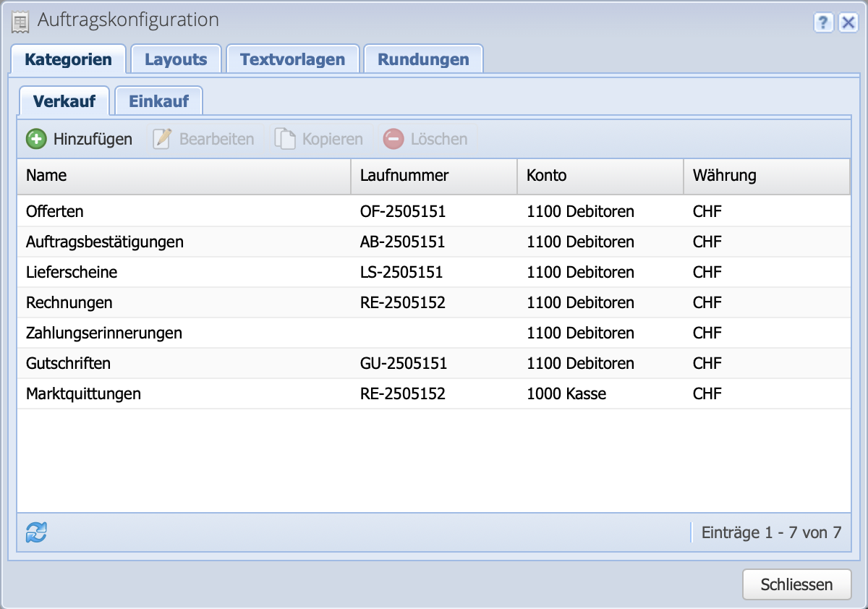Click the receipt icon in the title bar
The width and height of the screenshot is (868, 609).
(x=21, y=21)
